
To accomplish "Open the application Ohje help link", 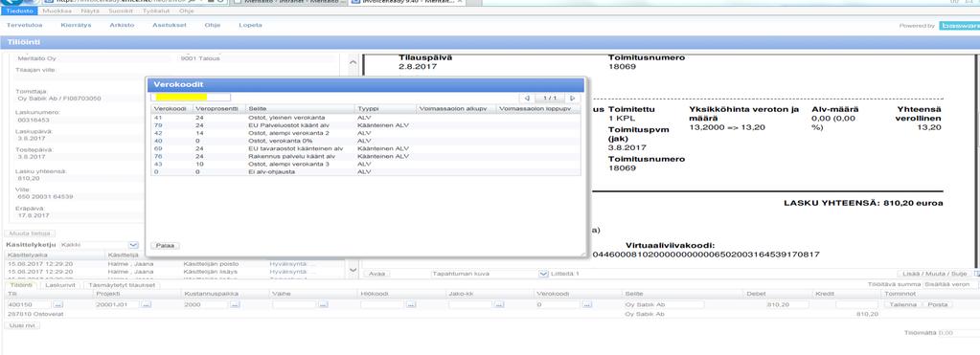I will pyautogui.click(x=213, y=26).
